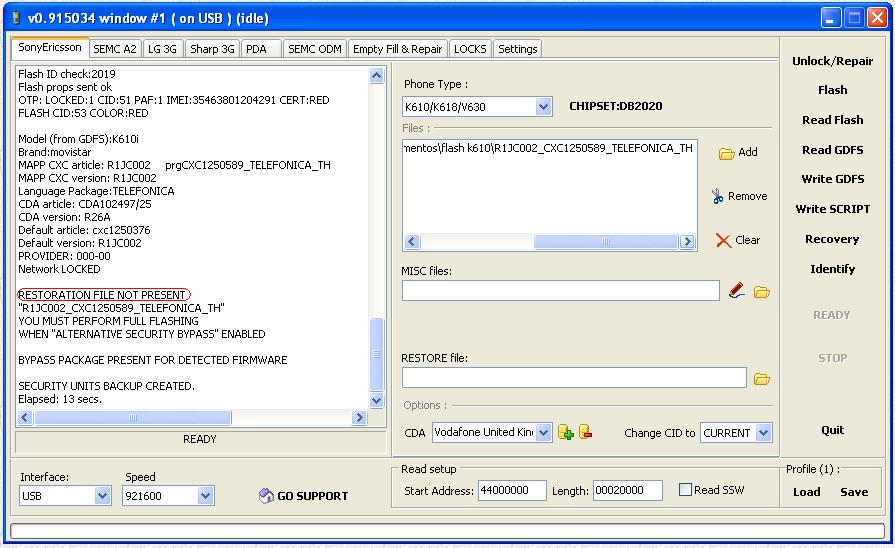Viewport: 895px width, 548px height.
Task: Click the log horizontal scroll right arrow
Action: 360,417
